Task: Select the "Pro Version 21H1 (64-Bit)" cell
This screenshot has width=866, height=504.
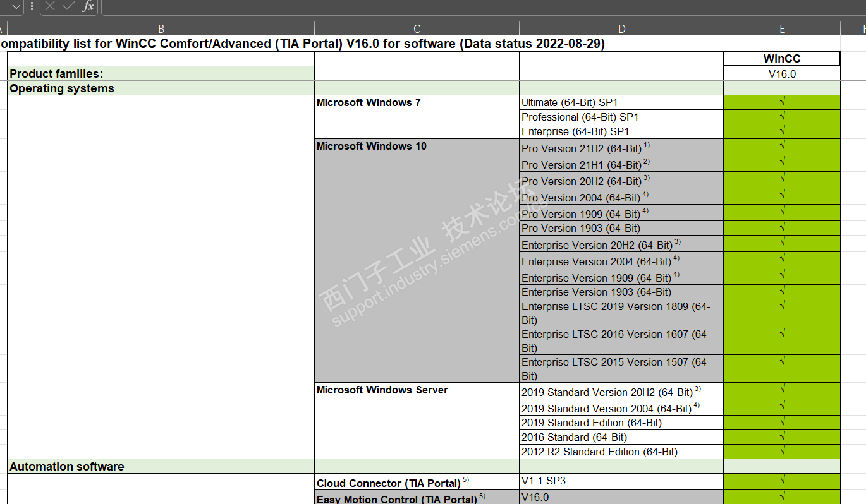Action: tap(621, 164)
